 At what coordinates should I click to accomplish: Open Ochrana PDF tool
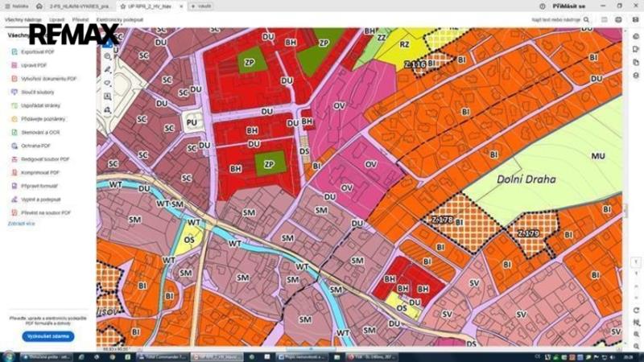(x=35, y=146)
